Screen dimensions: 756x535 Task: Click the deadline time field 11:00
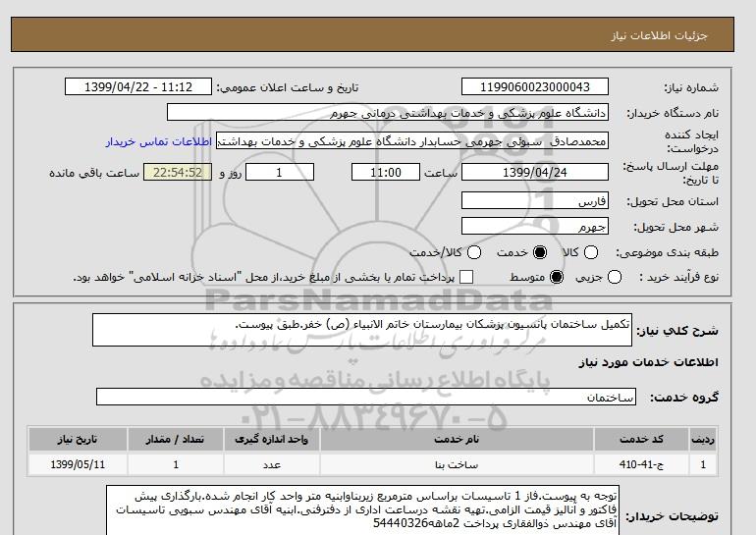(386, 173)
